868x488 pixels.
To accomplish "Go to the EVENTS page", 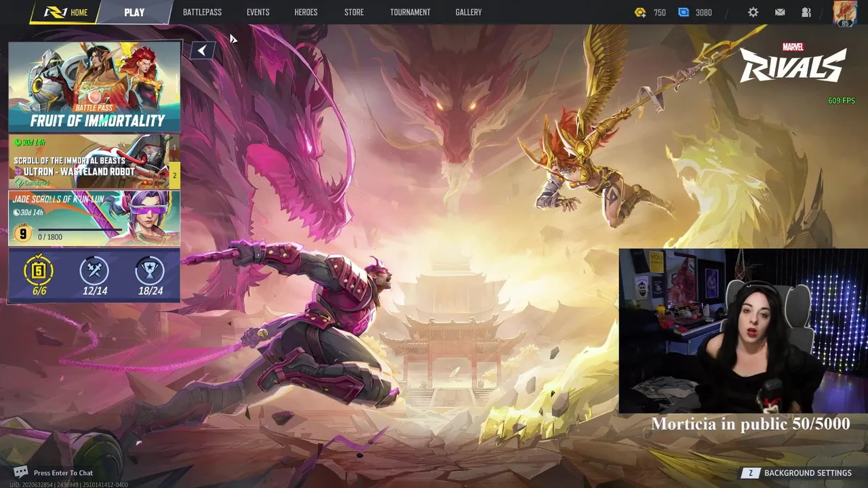I will [258, 12].
